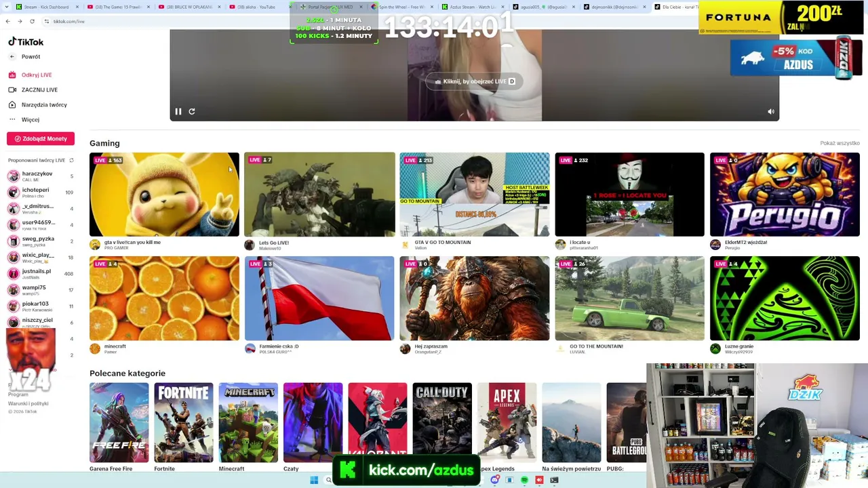Reload the live video preview

click(192, 112)
